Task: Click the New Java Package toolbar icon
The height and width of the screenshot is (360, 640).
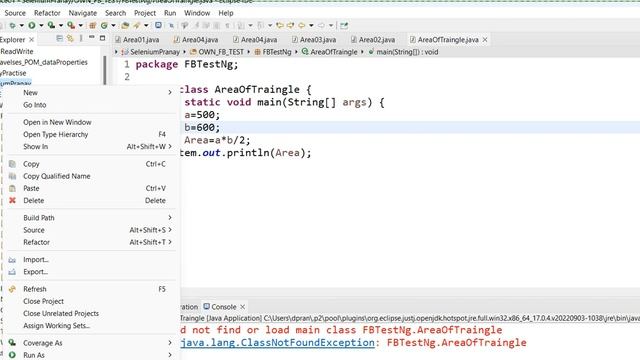Action: (x=92, y=25)
